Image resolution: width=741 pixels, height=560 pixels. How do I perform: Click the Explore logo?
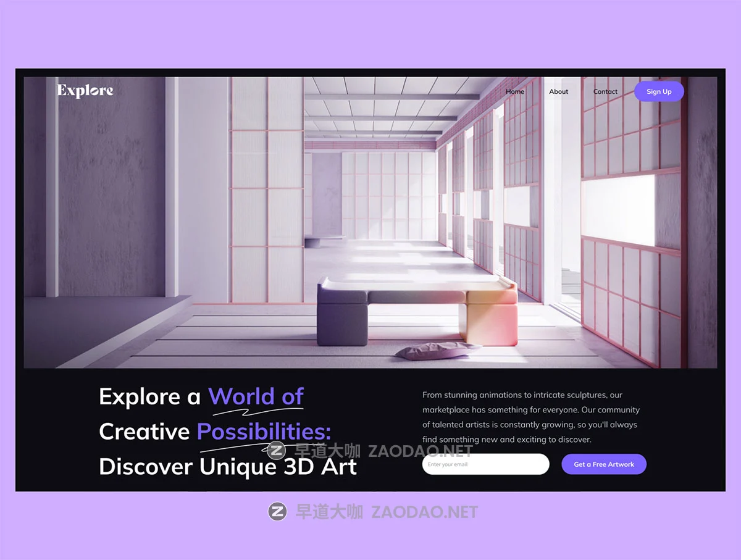[x=85, y=90]
